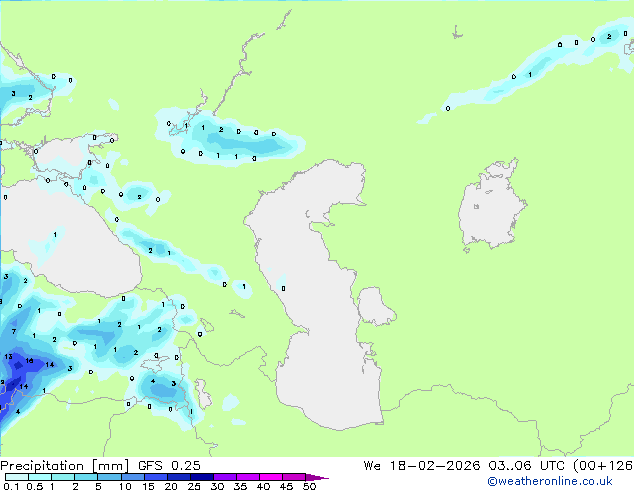Select the 'GFS 0.25' model label
The image size is (634, 490).
pos(169,466)
